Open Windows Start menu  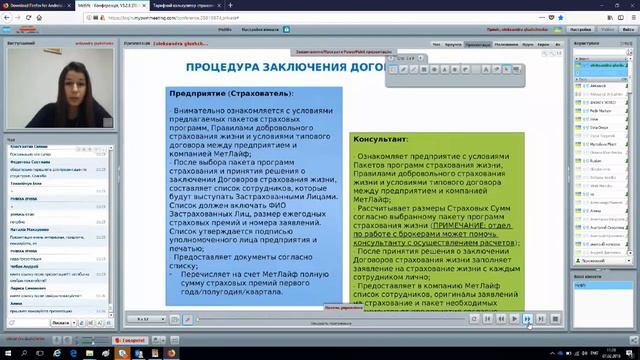(x=8, y=353)
